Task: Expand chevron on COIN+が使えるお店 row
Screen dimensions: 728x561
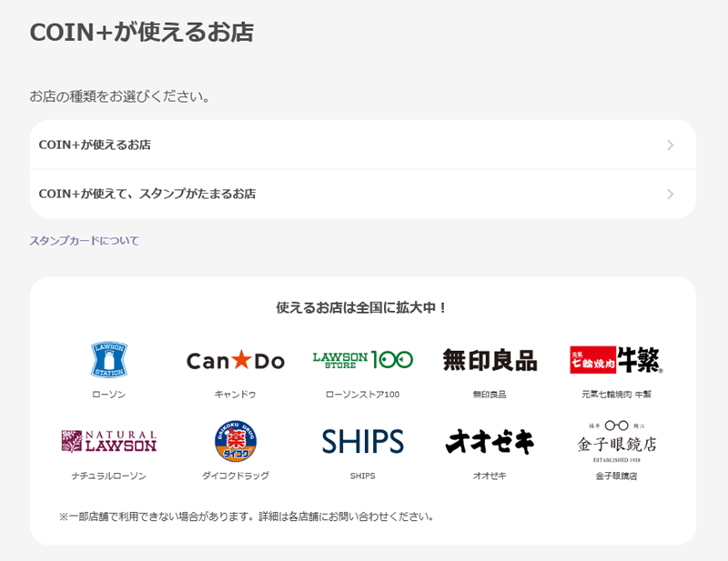Action: [671, 145]
